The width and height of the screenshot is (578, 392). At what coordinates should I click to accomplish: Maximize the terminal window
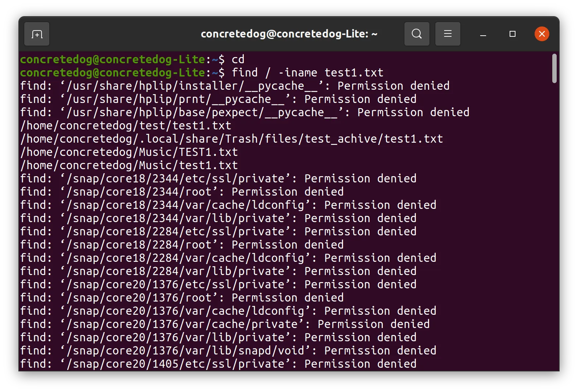512,34
